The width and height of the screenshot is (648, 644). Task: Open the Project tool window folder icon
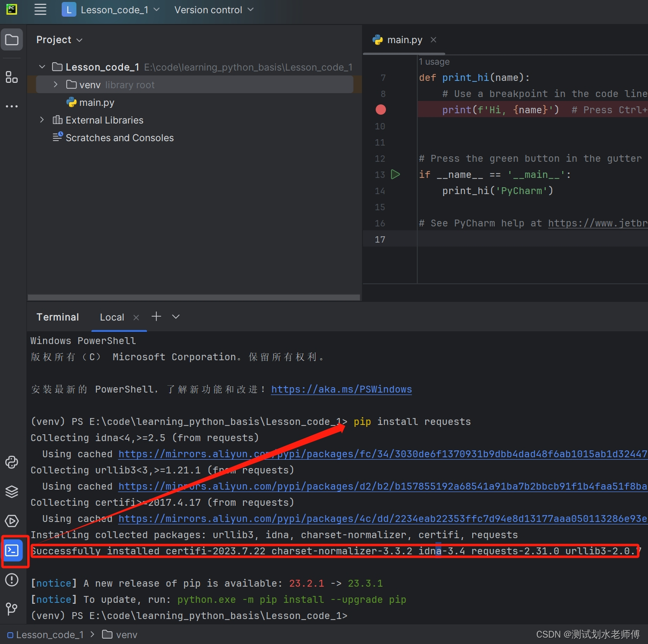coord(12,40)
